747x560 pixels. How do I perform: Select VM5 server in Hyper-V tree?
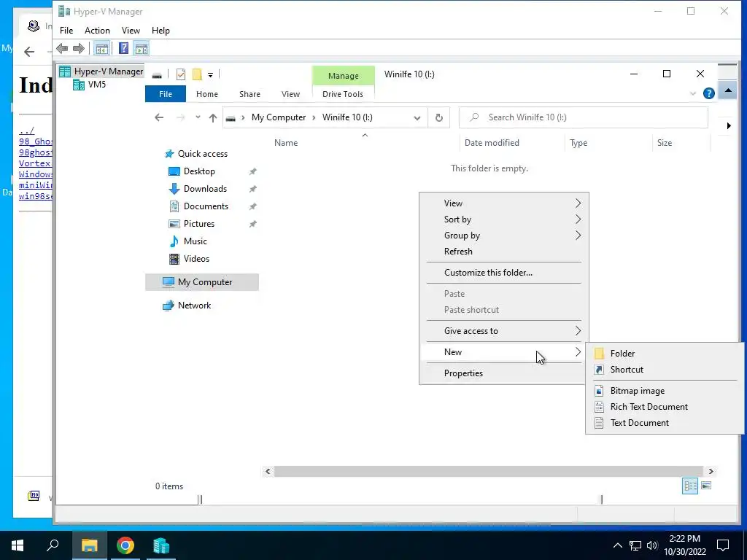(97, 85)
